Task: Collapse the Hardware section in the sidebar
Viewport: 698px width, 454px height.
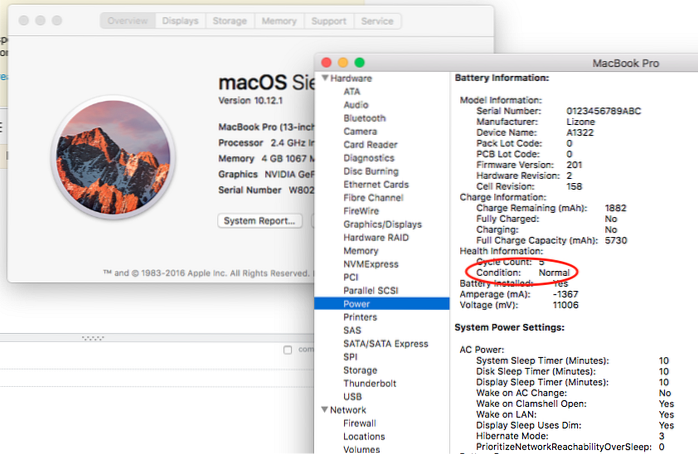Action: tap(323, 78)
